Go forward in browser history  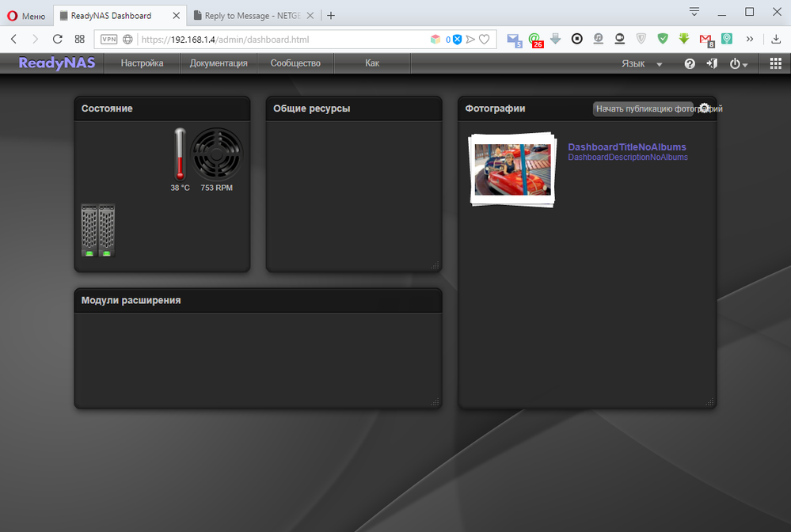click(x=35, y=40)
